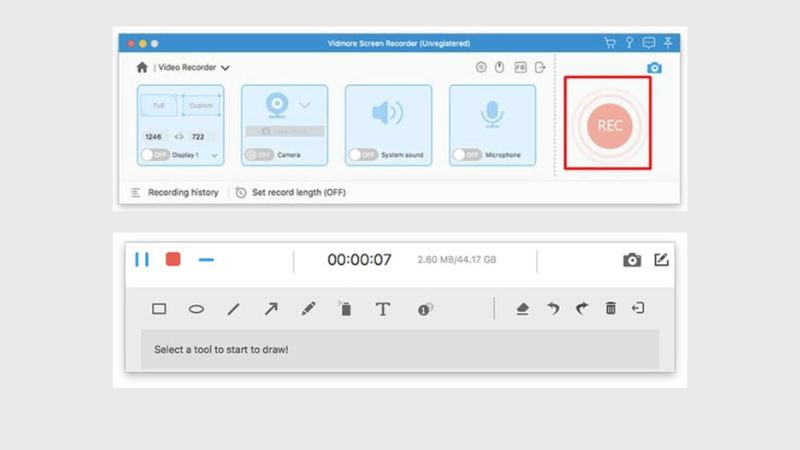Choose the arrow annotation tool

pyautogui.click(x=270, y=309)
